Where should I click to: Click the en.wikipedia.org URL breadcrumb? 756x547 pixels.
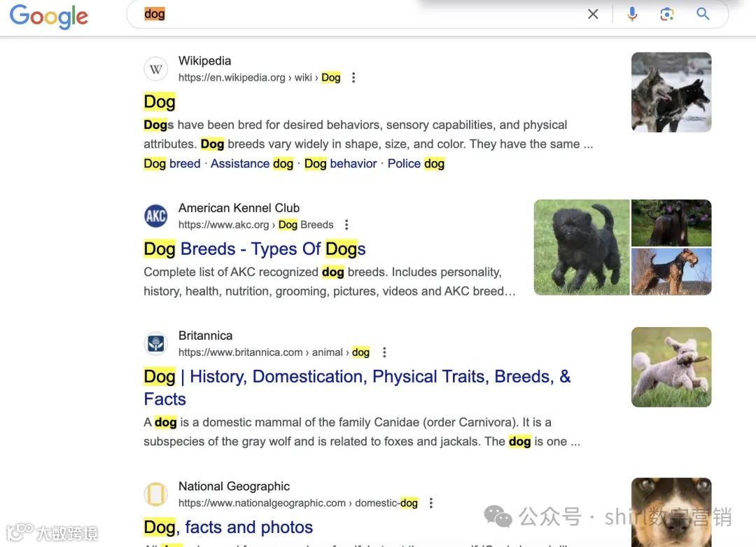coord(260,78)
